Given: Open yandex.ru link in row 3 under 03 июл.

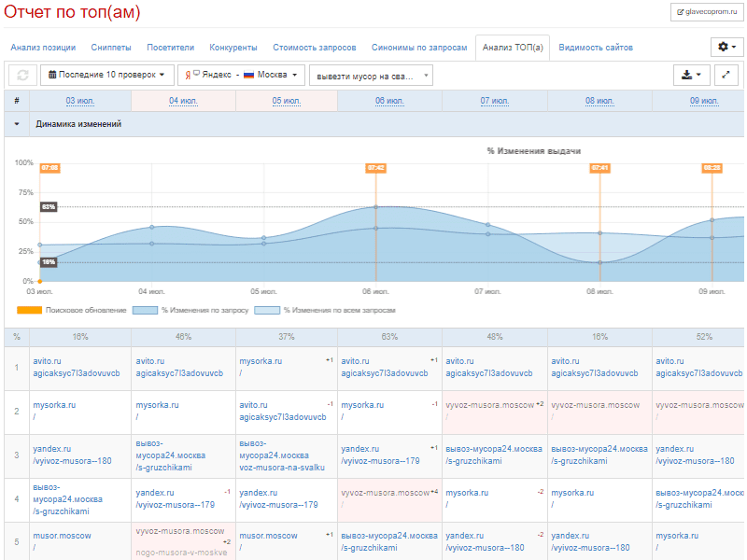Looking at the screenshot, I should tap(52, 449).
